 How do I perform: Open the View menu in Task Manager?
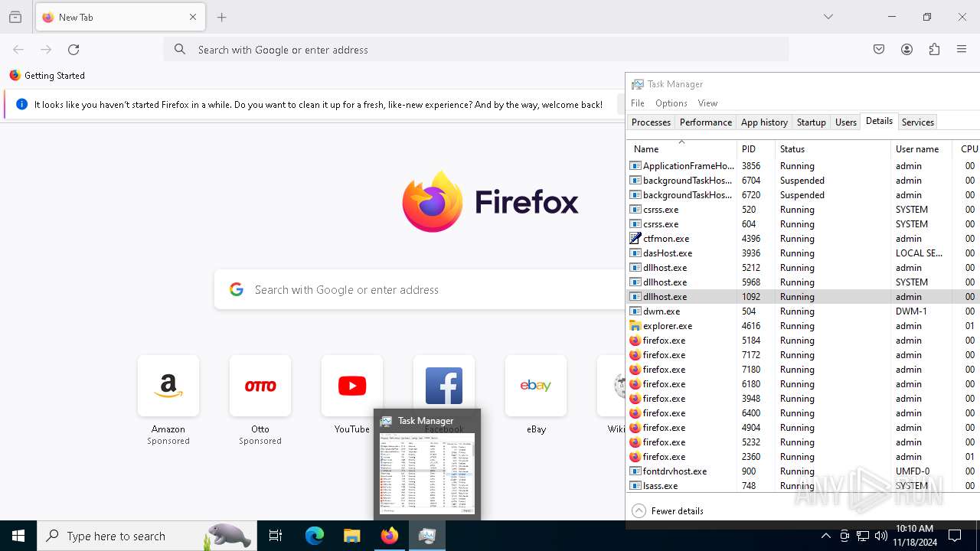pos(708,103)
